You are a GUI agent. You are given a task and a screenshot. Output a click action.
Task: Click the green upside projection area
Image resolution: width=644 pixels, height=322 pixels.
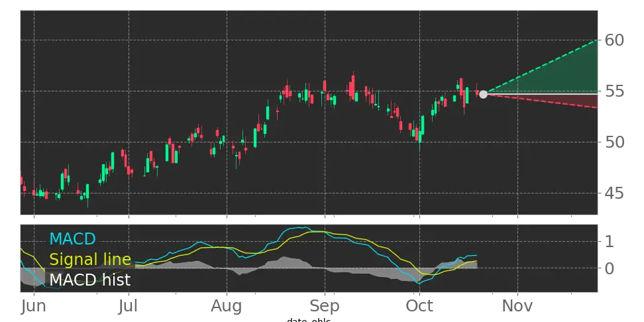coord(563,76)
